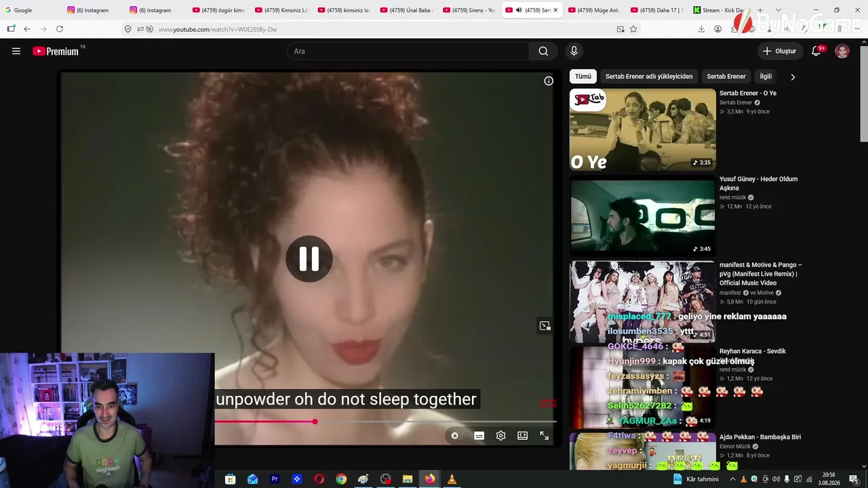Open 'manifest & Motive & Pango' video title
Image resolution: width=868 pixels, height=488 pixels.
click(x=761, y=274)
